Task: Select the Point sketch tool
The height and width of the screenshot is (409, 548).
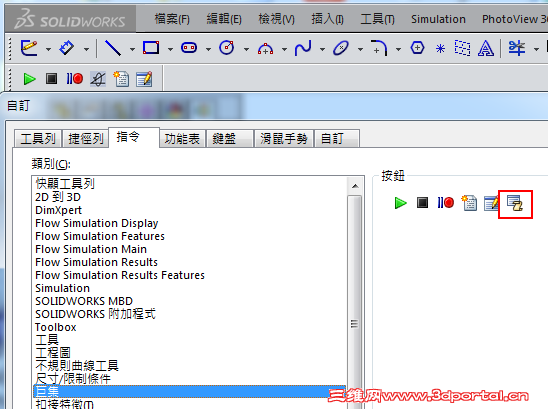Action: tap(440, 49)
